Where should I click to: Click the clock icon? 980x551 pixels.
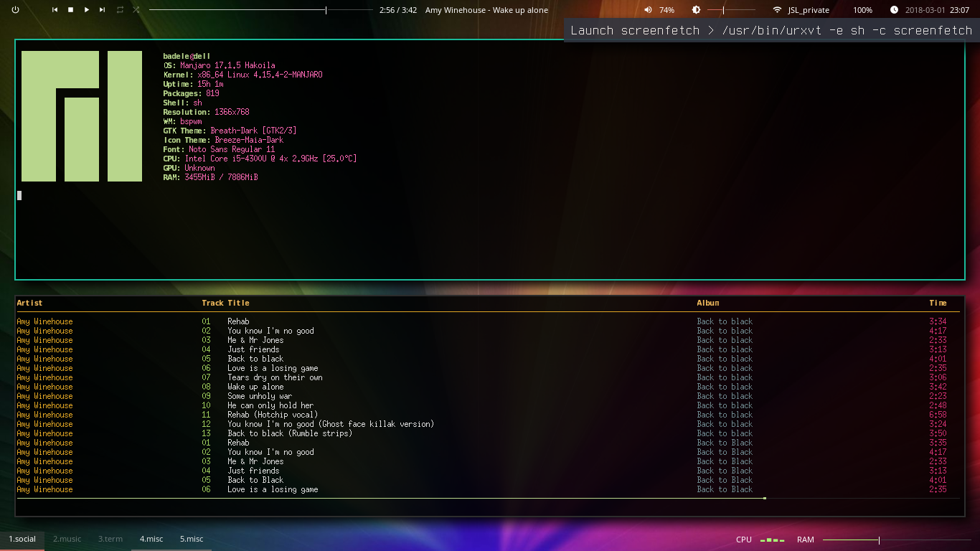point(894,10)
